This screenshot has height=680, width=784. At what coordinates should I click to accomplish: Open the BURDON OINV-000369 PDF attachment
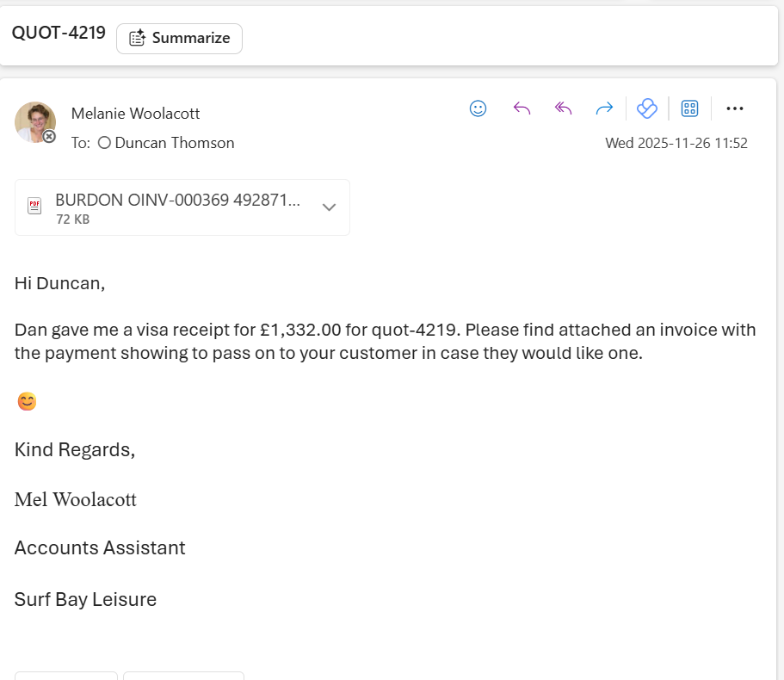177,201
